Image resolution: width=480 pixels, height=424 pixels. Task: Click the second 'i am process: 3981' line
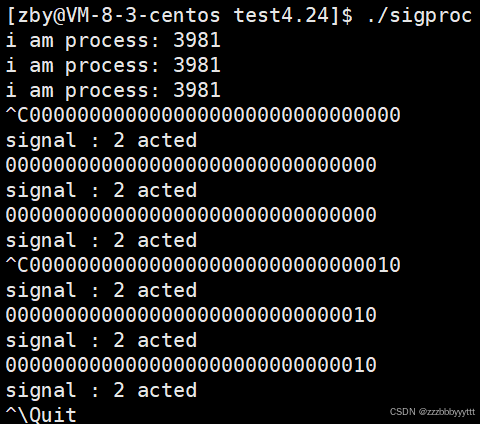coord(113,66)
